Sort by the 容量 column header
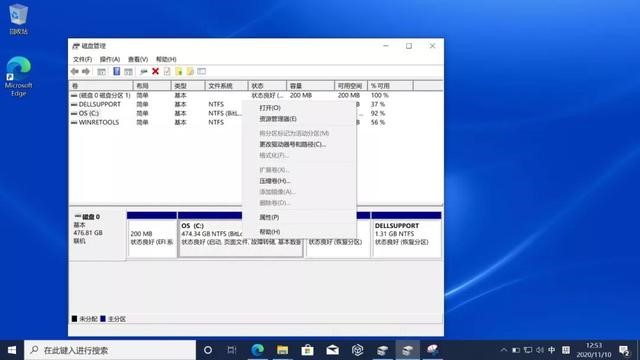 pyautogui.click(x=310, y=86)
